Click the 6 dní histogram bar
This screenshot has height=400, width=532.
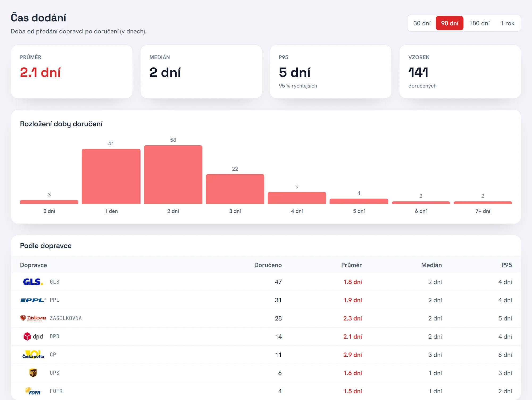(x=421, y=203)
